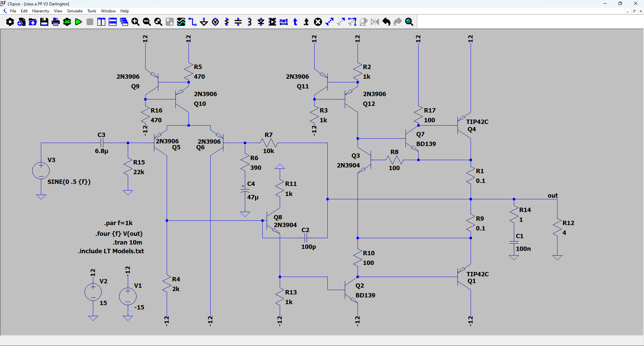
Task: Click the C4 47µ capacitor value
Action: tap(253, 197)
